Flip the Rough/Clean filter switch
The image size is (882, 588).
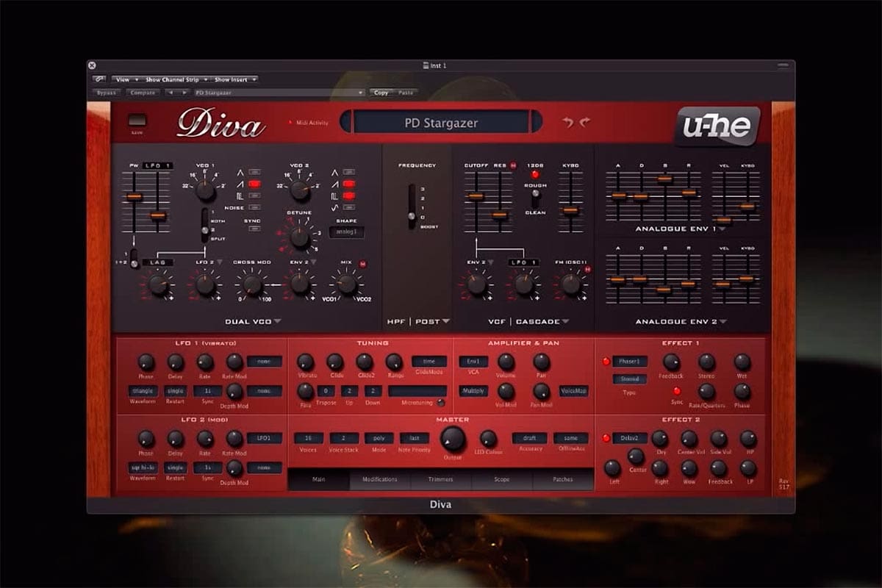pos(535,198)
